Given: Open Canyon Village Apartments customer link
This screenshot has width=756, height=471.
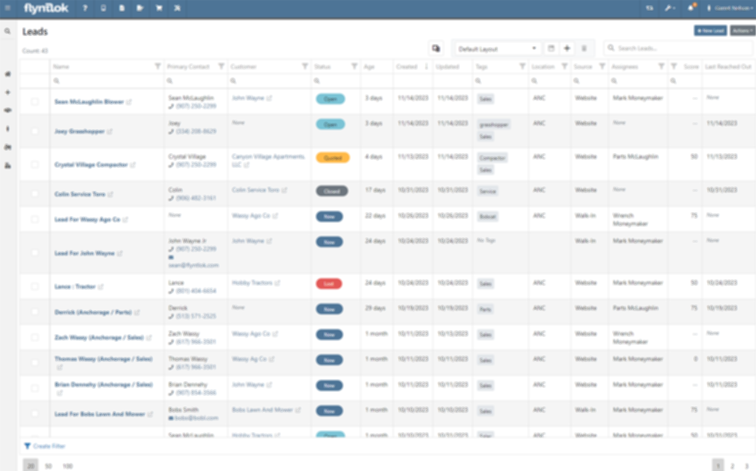Looking at the screenshot, I should click(x=268, y=161).
